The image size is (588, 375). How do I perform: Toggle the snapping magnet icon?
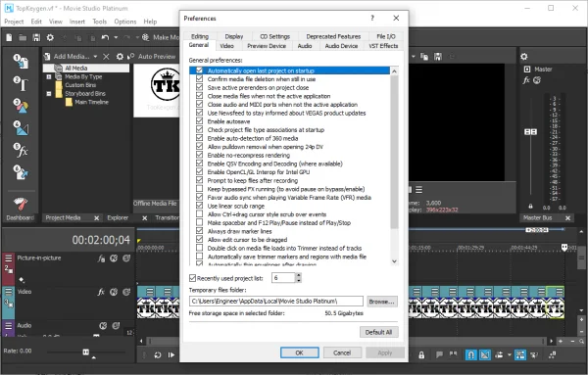[471, 354]
